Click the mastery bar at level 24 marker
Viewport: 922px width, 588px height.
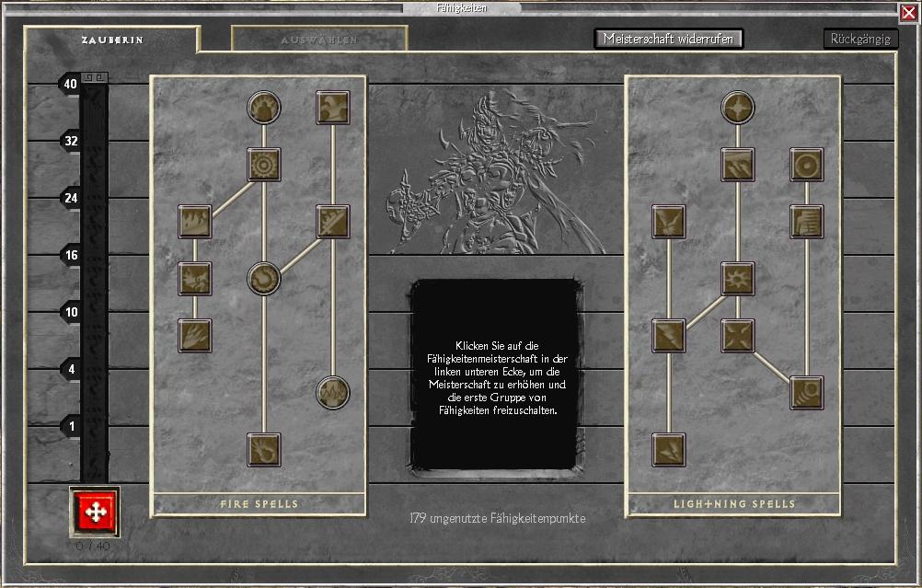(x=94, y=198)
